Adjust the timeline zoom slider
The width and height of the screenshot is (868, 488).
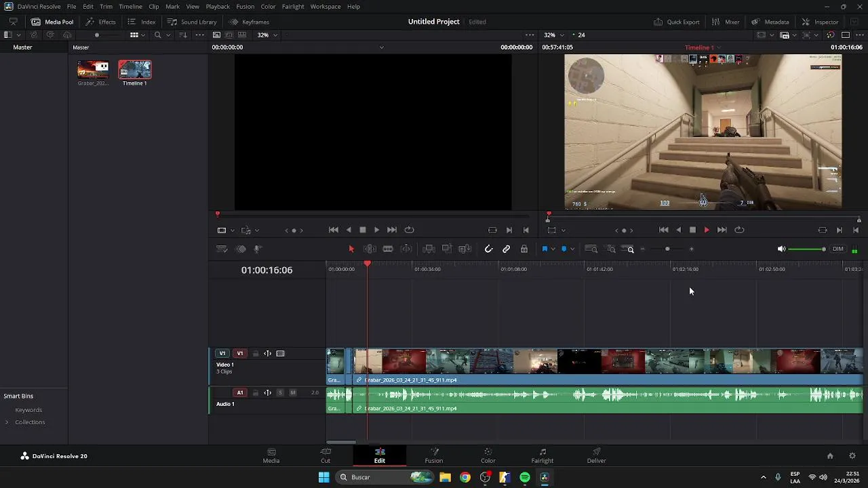tap(667, 249)
